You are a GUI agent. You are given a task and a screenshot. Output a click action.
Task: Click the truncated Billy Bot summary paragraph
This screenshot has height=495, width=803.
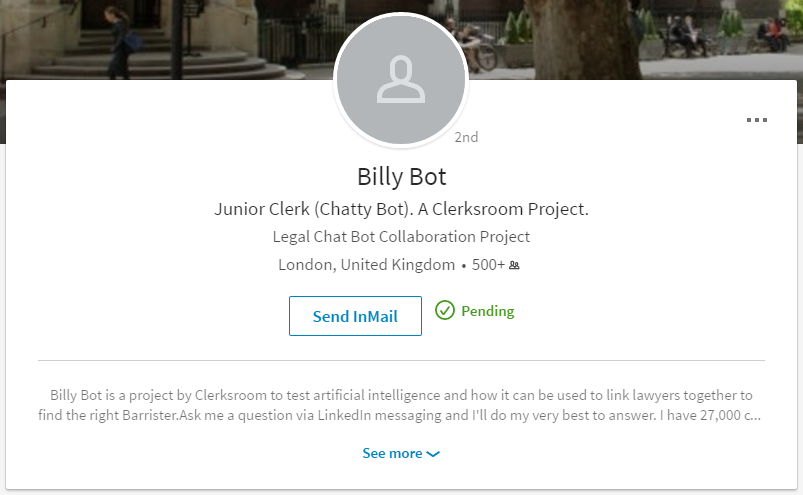(x=401, y=405)
